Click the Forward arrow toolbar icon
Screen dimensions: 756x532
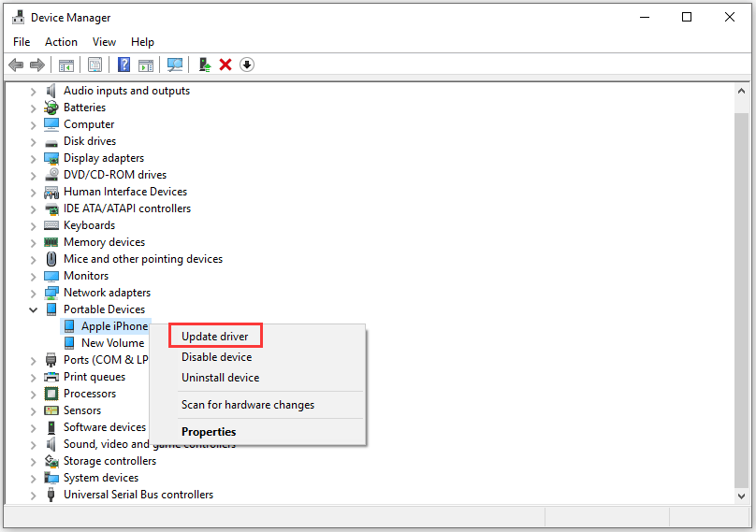[37, 65]
